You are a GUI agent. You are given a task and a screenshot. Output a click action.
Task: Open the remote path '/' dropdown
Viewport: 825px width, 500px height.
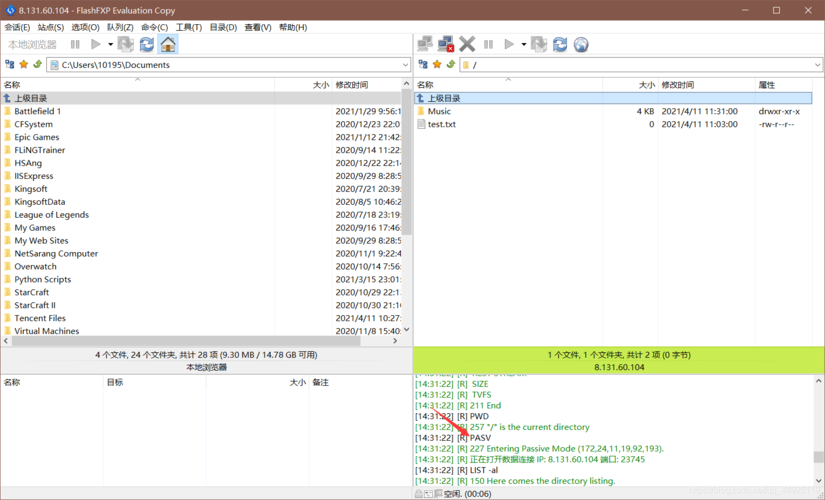pos(817,65)
